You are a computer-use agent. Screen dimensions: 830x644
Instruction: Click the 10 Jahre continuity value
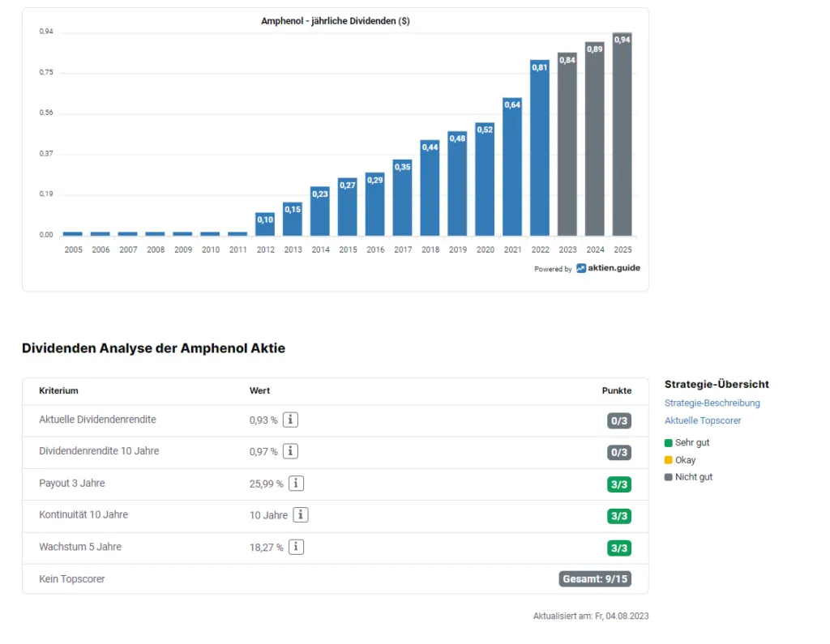coord(268,515)
